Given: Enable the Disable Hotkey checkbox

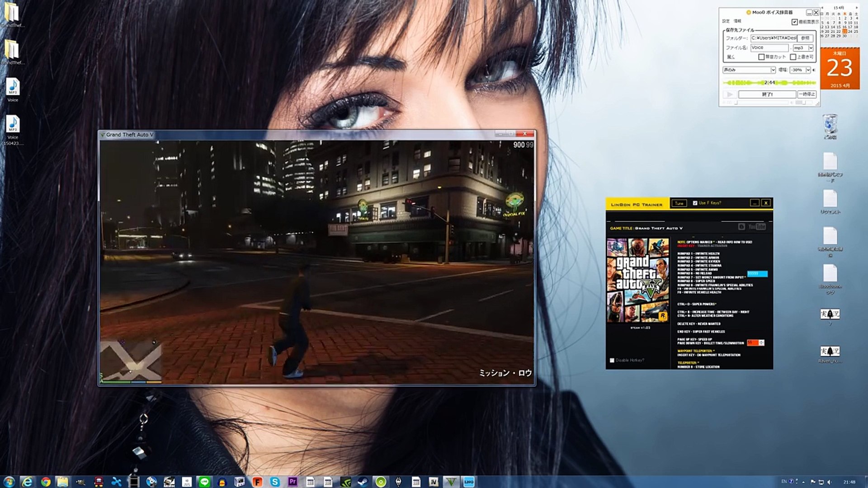Looking at the screenshot, I should tap(612, 360).
